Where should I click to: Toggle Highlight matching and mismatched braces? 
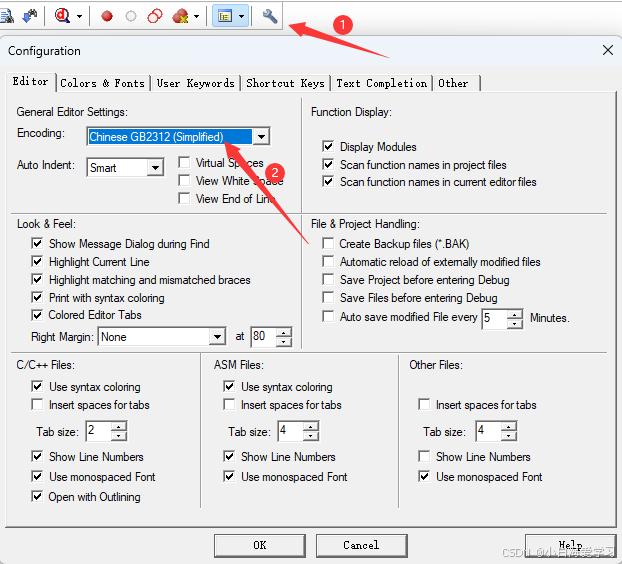coord(37,280)
